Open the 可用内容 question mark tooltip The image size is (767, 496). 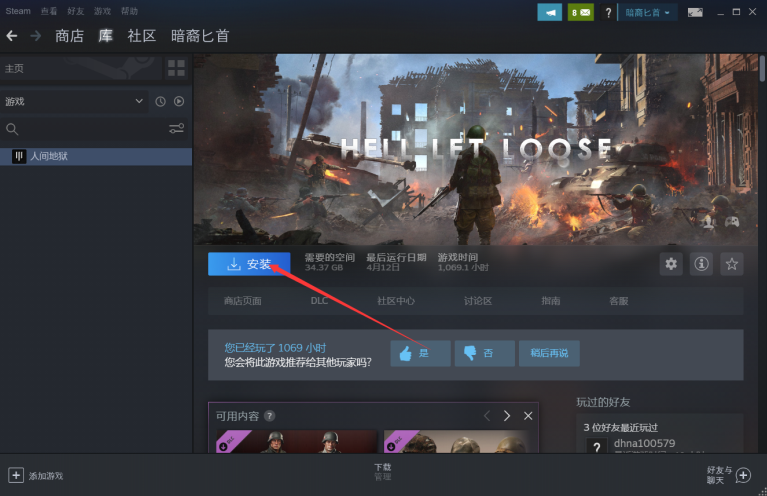(270, 416)
